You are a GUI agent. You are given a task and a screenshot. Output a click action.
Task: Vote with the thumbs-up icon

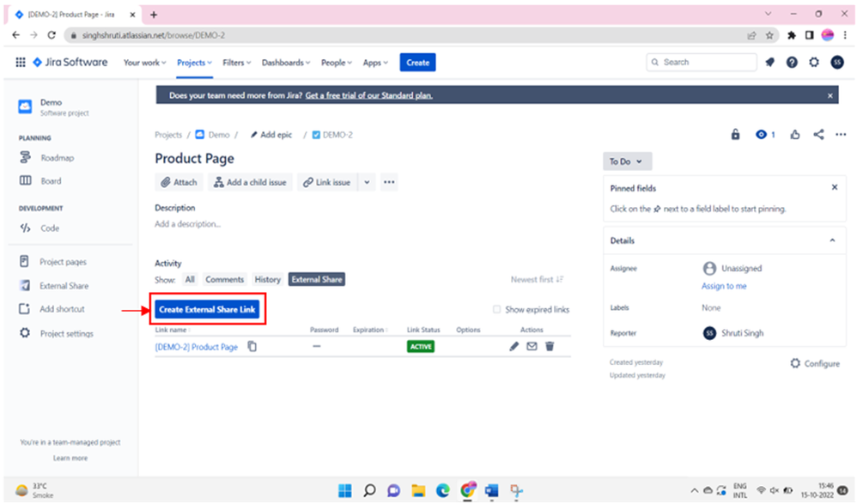pos(794,135)
